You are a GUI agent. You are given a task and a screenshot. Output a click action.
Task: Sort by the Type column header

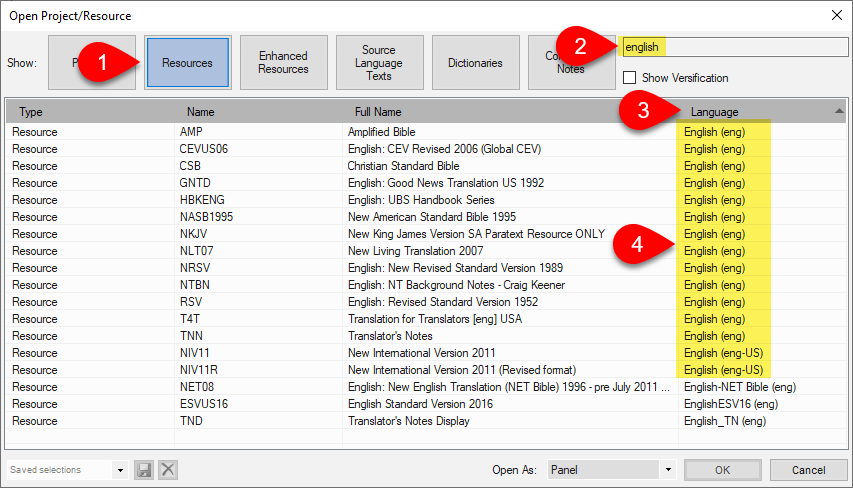tap(31, 112)
